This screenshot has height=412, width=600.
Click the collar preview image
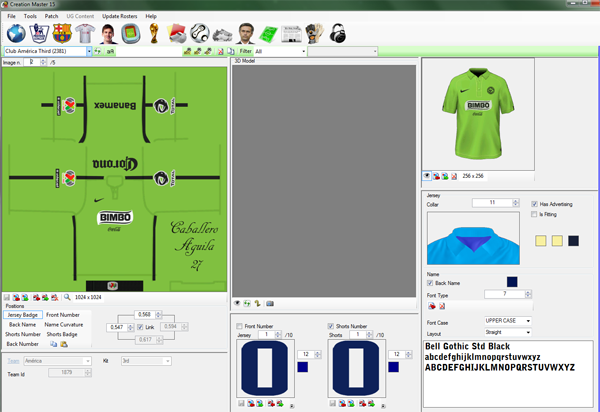pyautogui.click(x=473, y=238)
